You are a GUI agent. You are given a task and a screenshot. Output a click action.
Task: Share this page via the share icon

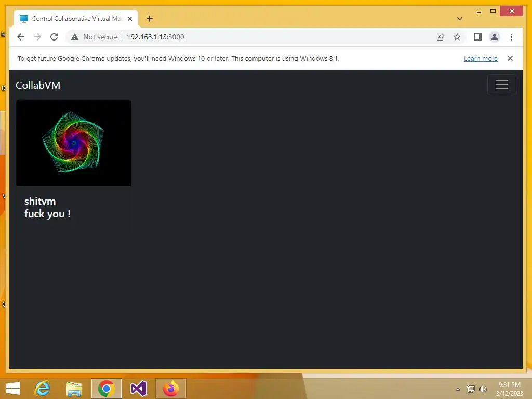441,37
